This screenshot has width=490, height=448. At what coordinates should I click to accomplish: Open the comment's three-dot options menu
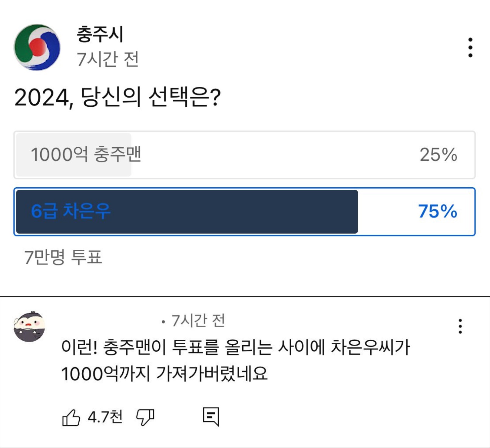460,326
